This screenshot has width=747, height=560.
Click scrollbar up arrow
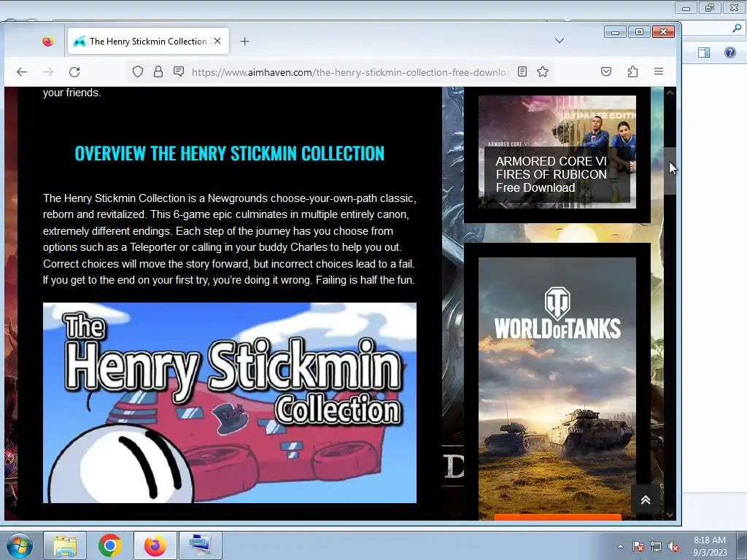click(670, 93)
